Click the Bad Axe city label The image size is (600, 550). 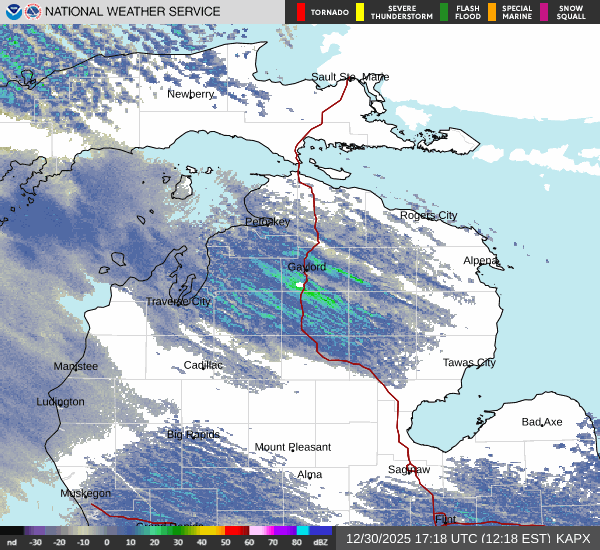tap(543, 422)
